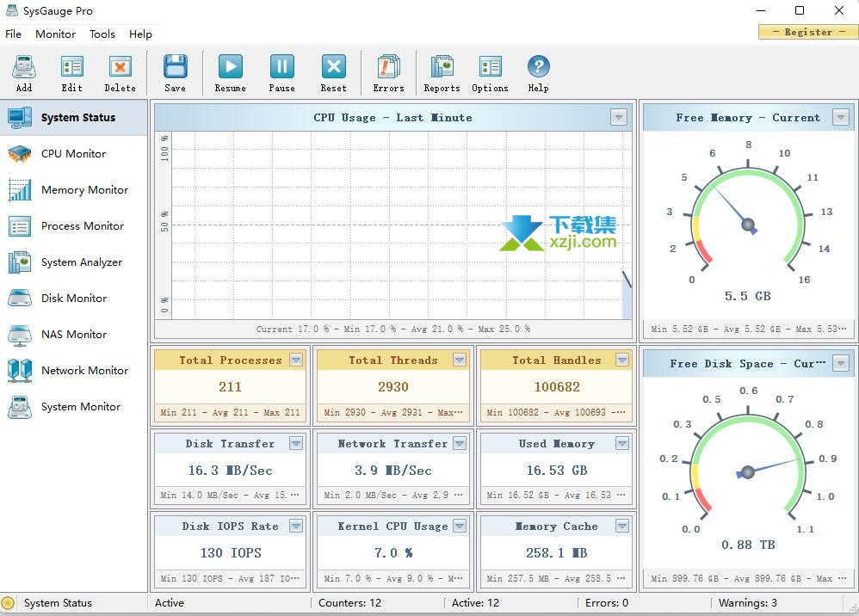The image size is (859, 616).
Task: Click the 16.3 MB/Sec disk transfer value
Action: click(230, 471)
